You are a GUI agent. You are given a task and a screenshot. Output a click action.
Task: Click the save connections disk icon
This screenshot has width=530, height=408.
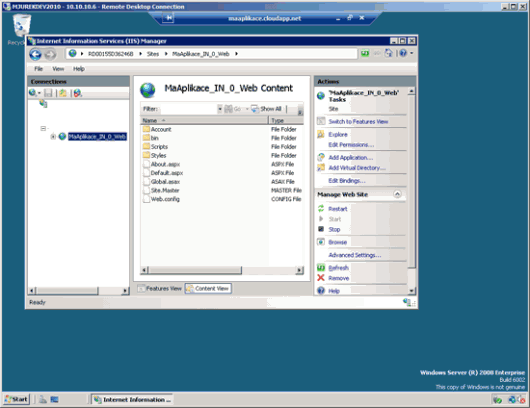point(48,93)
